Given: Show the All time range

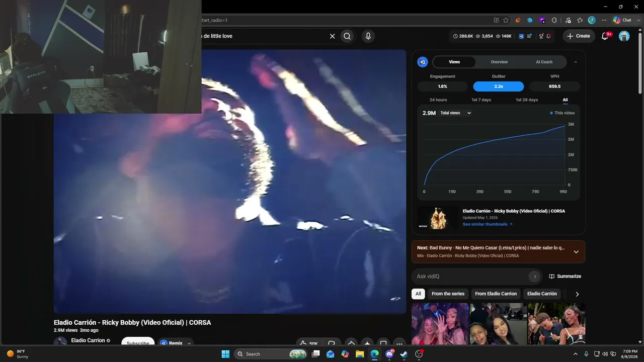Looking at the screenshot, I should (565, 100).
